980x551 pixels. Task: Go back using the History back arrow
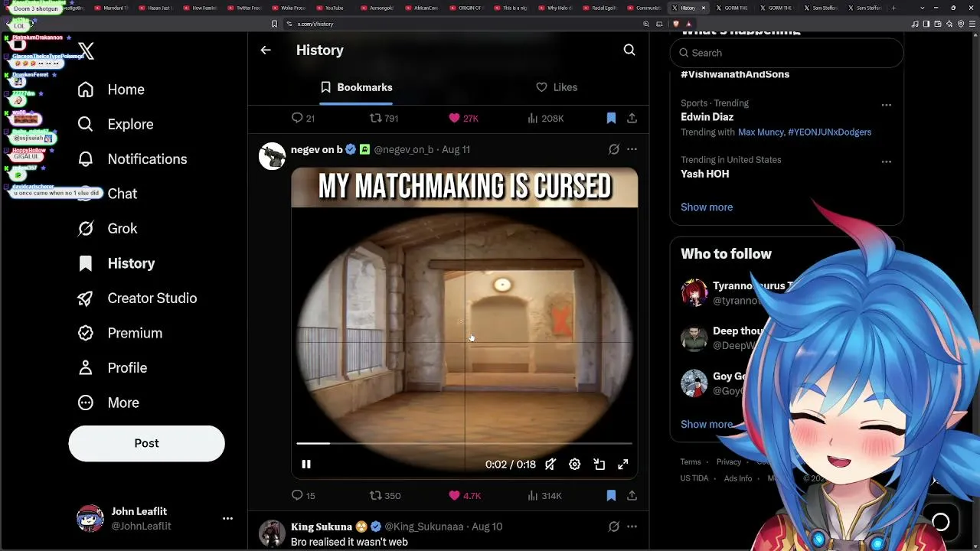click(266, 51)
